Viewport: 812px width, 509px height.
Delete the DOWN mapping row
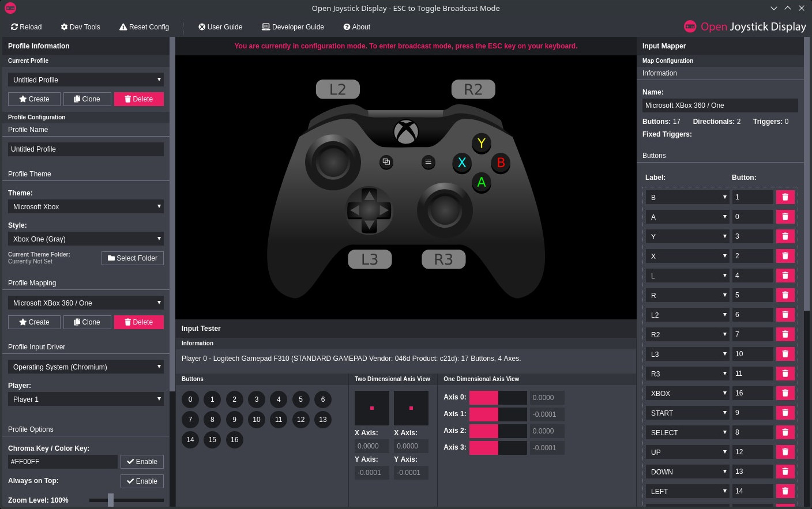[x=785, y=472]
